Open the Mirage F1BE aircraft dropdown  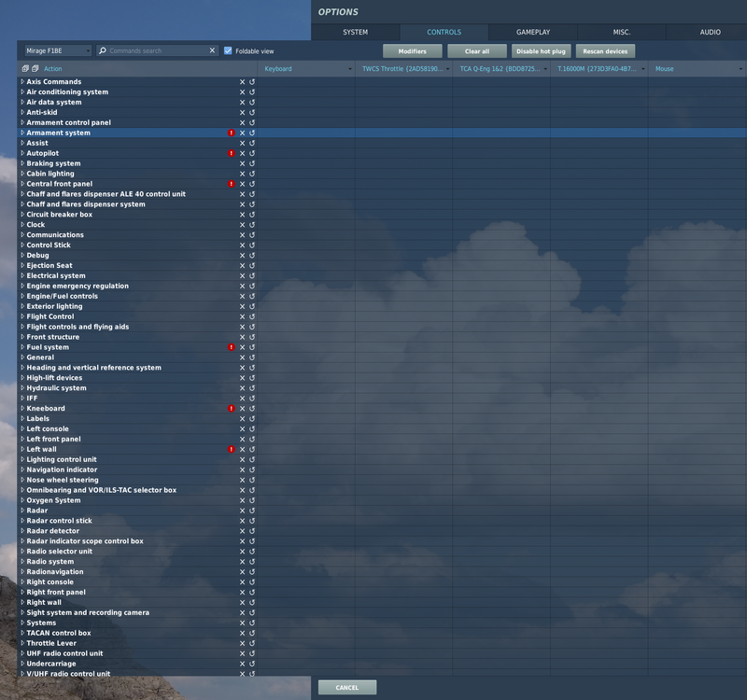58,50
